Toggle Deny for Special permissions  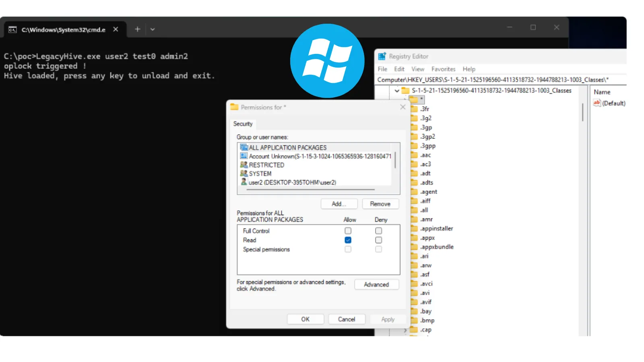coord(379,249)
